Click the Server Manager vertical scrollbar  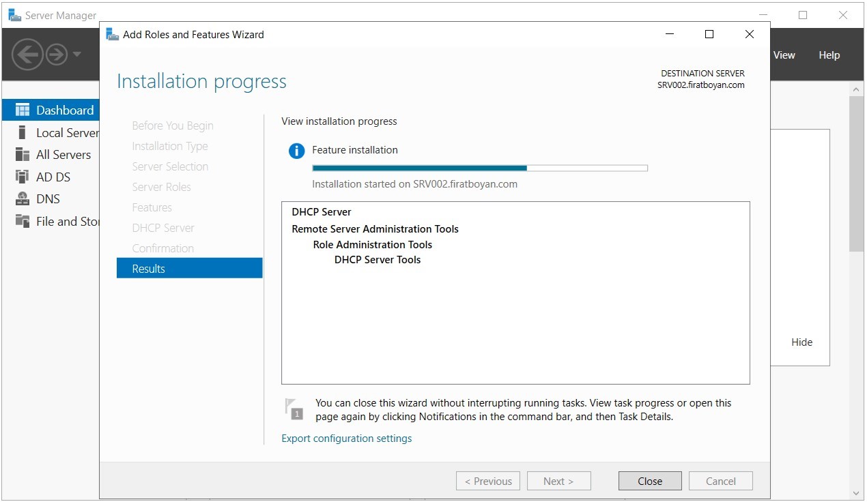click(x=856, y=173)
